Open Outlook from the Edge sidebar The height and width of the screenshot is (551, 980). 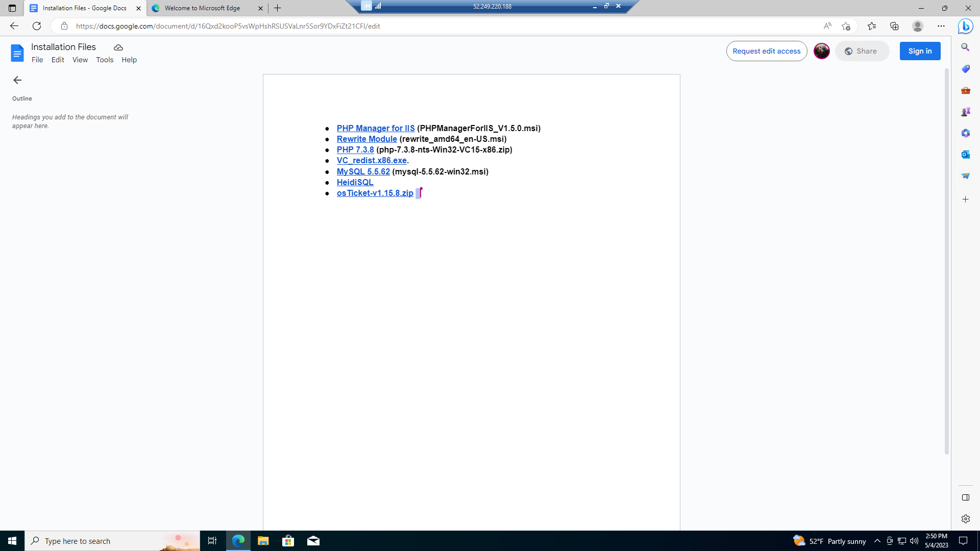coord(966,155)
